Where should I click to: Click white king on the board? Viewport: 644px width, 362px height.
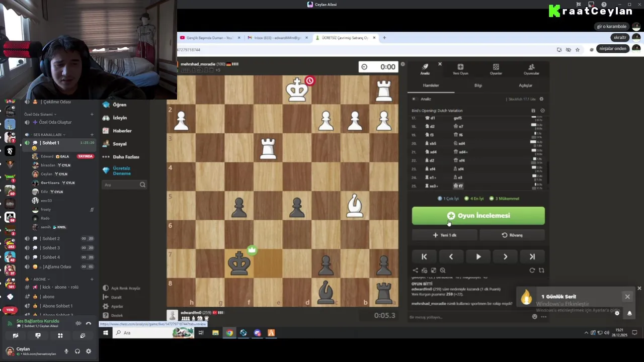[x=297, y=90]
